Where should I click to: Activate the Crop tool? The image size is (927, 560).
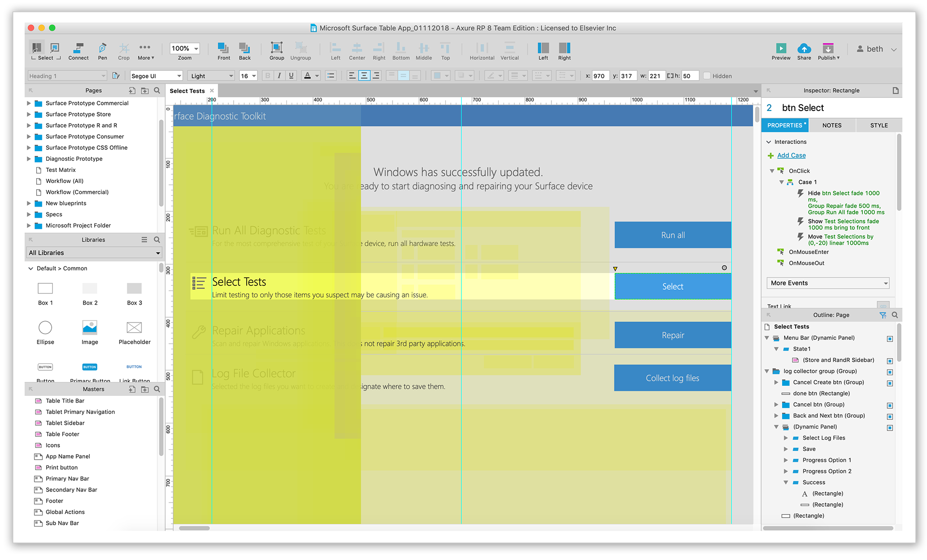124,51
